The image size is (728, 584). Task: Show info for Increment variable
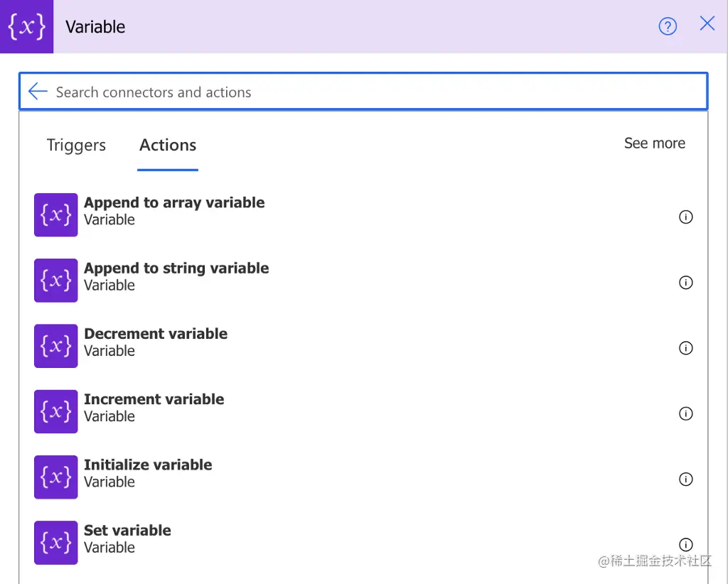[x=685, y=413]
